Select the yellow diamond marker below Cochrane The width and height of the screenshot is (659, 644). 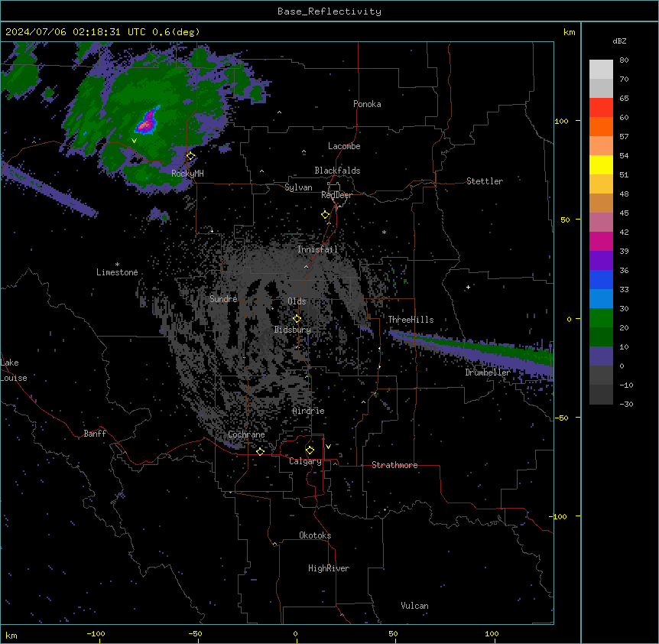(260, 451)
